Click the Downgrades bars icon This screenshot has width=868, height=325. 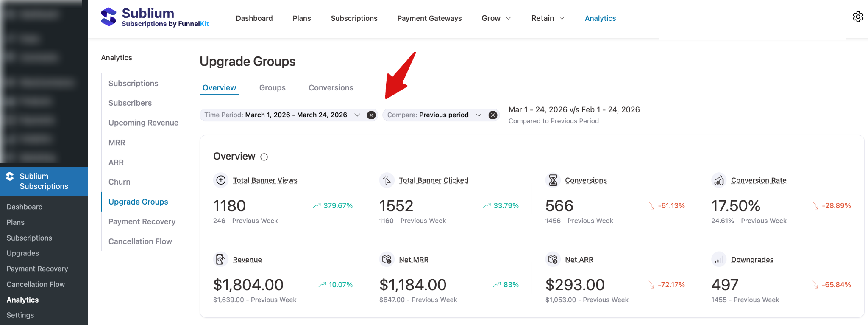[719, 259]
